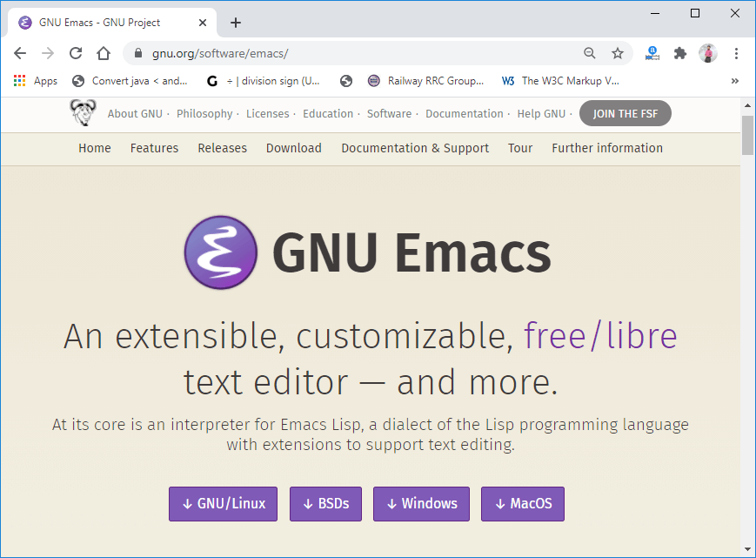Open the Education link
This screenshot has height=558, width=756.
click(328, 114)
